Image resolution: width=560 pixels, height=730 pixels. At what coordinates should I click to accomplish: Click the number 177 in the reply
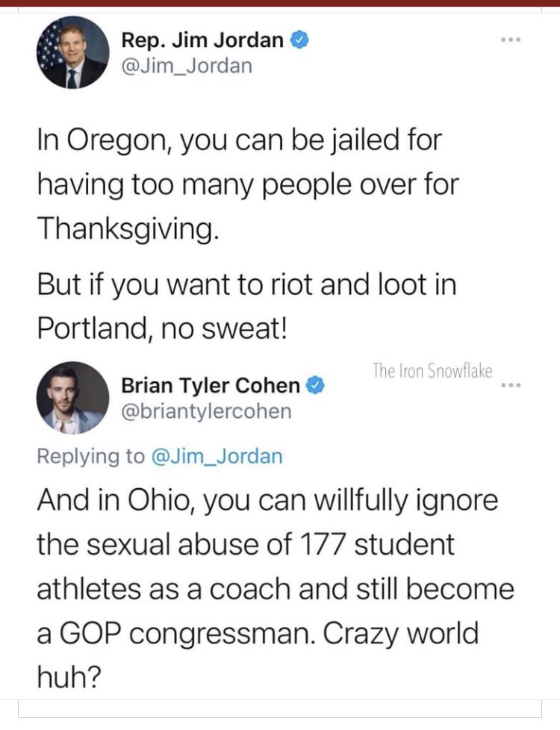point(323,544)
